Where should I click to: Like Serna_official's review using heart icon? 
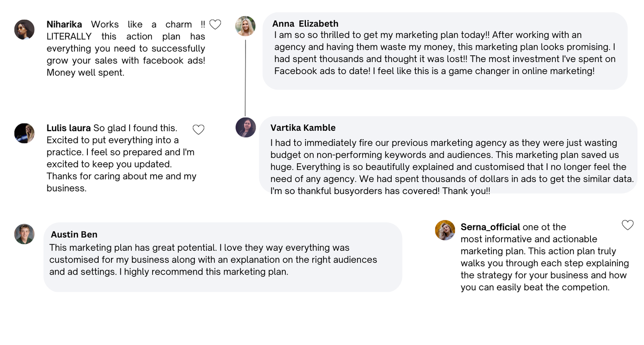pos(627,225)
